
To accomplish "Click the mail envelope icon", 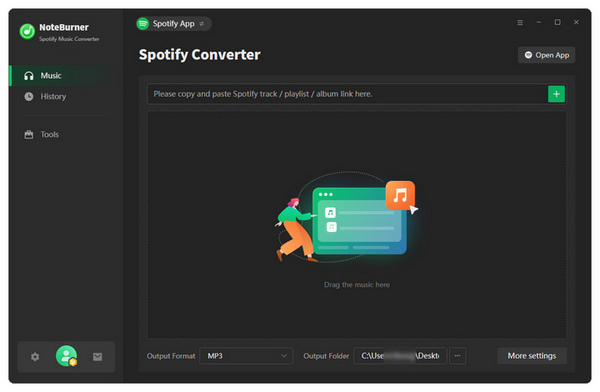I will point(98,357).
